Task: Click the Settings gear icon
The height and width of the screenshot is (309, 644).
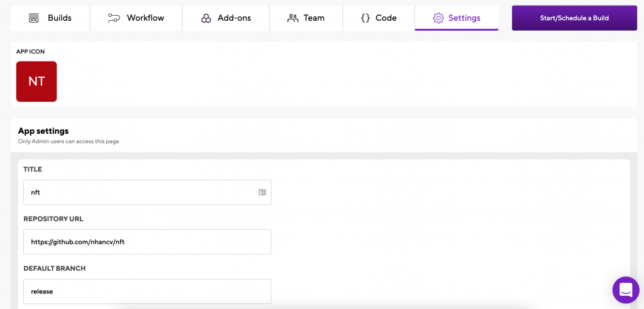Action: pos(438,18)
